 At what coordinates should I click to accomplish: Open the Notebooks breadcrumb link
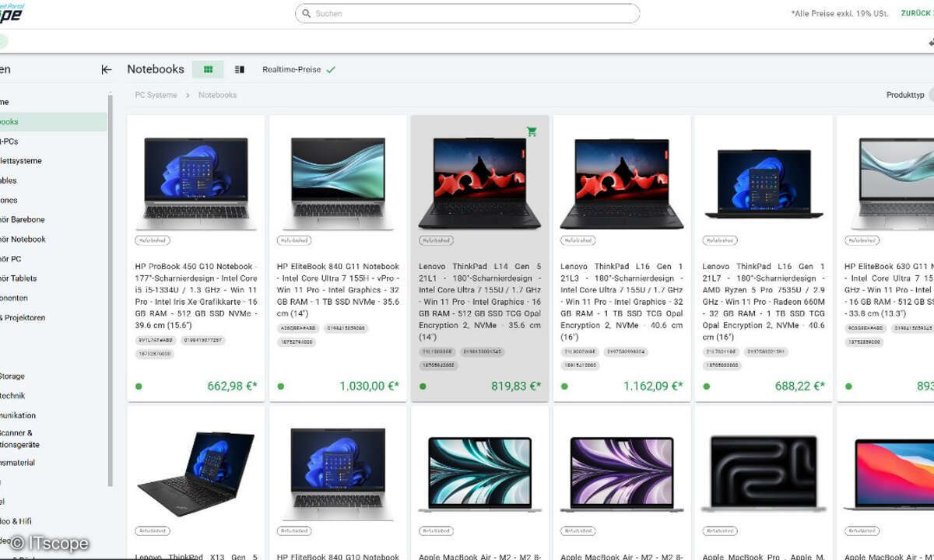pos(217,95)
